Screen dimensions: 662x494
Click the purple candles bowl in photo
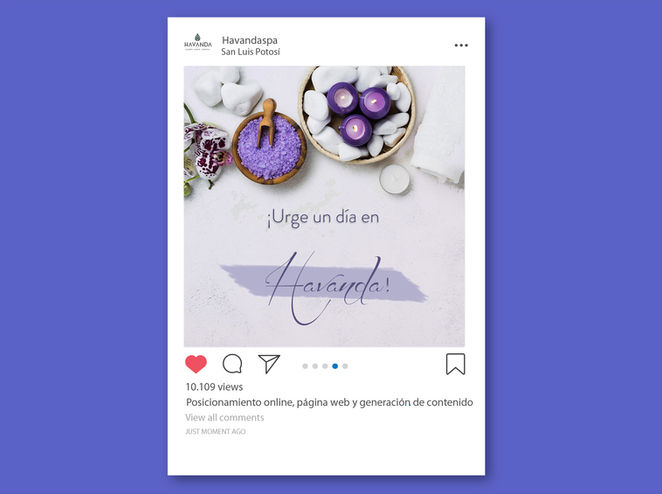[x=357, y=114]
